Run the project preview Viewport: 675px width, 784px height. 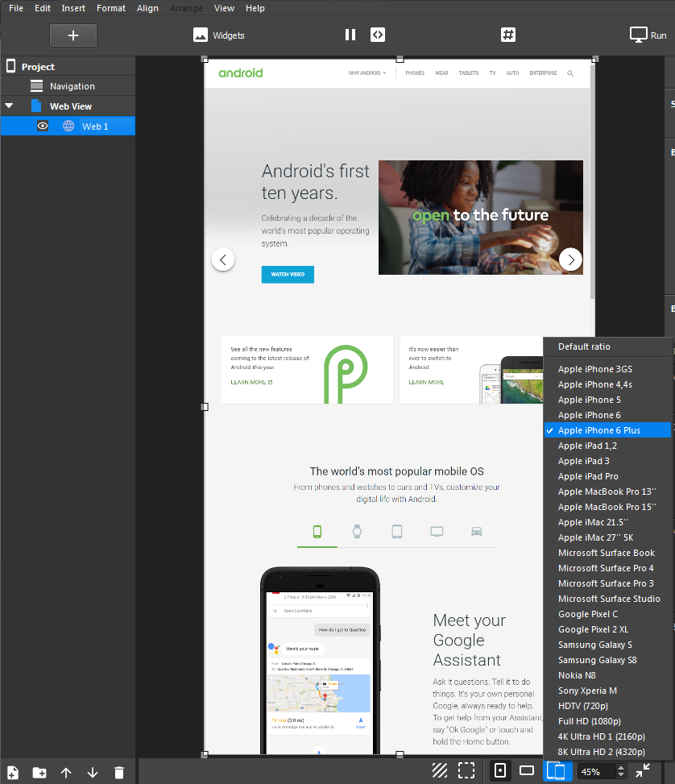pos(648,35)
